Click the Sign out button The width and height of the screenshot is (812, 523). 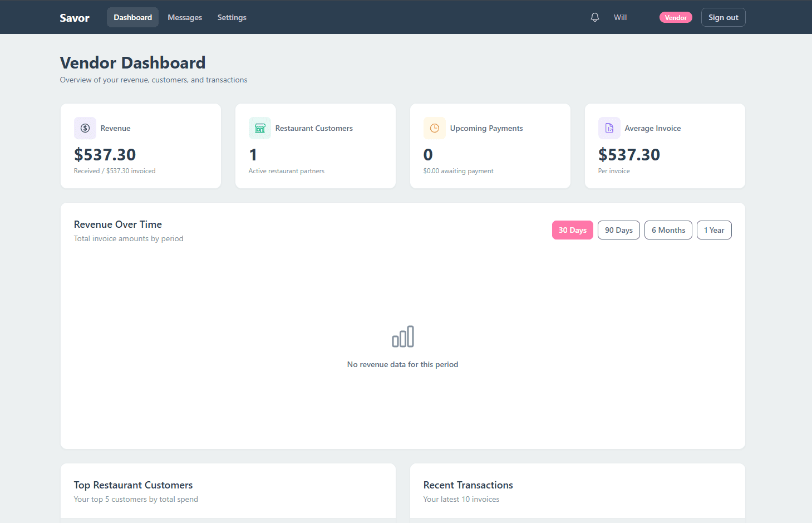click(723, 17)
